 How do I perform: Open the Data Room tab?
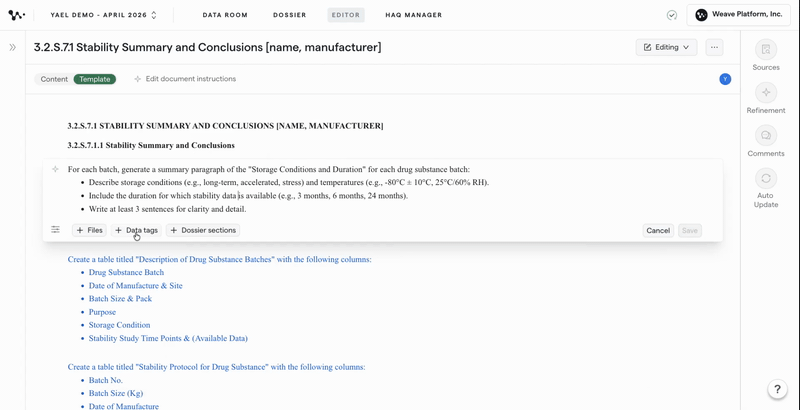click(x=225, y=15)
